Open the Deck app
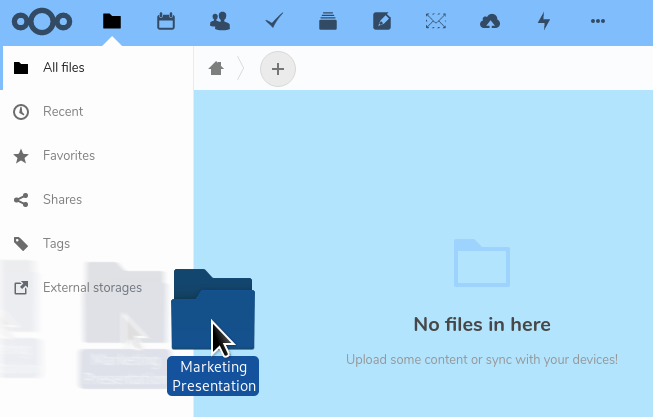Screen dimensions: 653x417 point(328,21)
